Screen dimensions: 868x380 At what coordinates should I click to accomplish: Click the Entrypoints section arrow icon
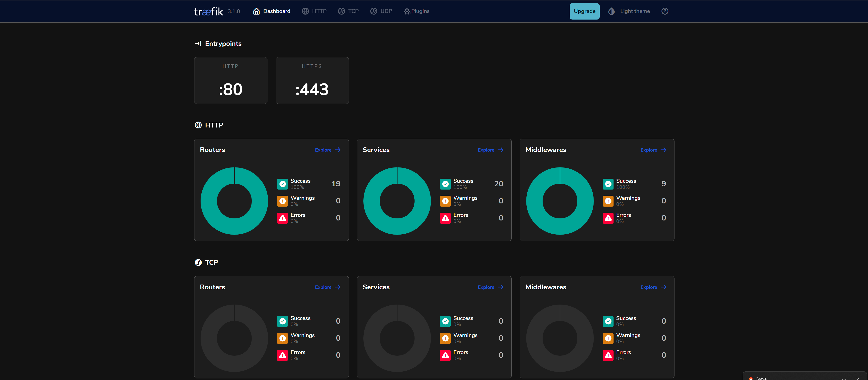(198, 43)
